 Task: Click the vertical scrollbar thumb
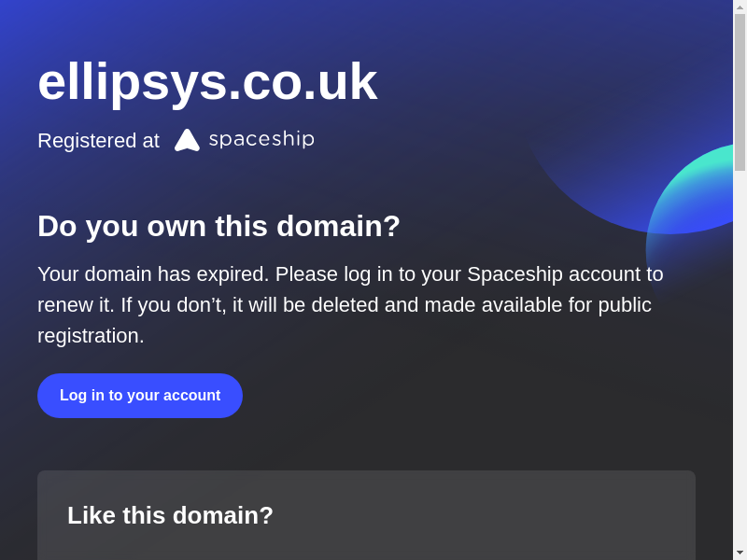click(740, 91)
